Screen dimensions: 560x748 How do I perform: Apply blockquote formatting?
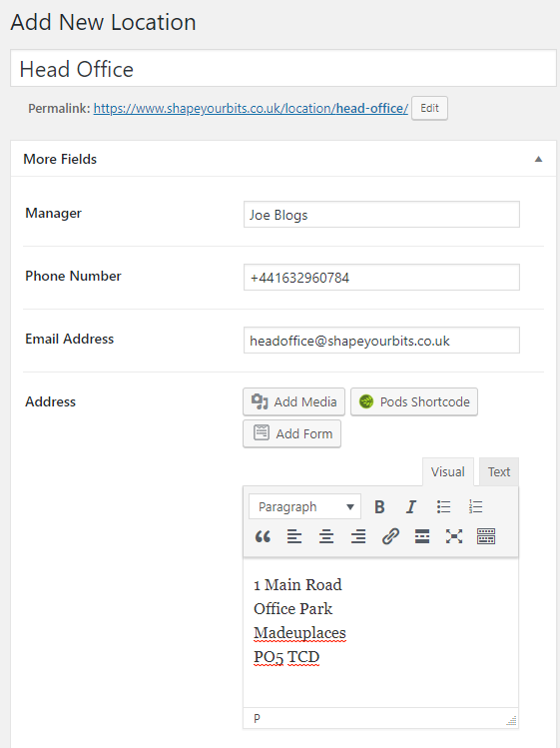[263, 536]
